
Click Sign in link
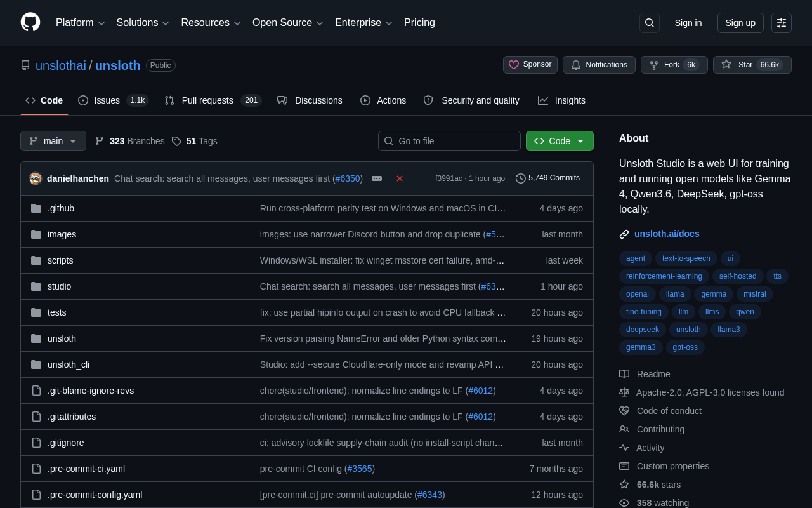[x=688, y=23]
